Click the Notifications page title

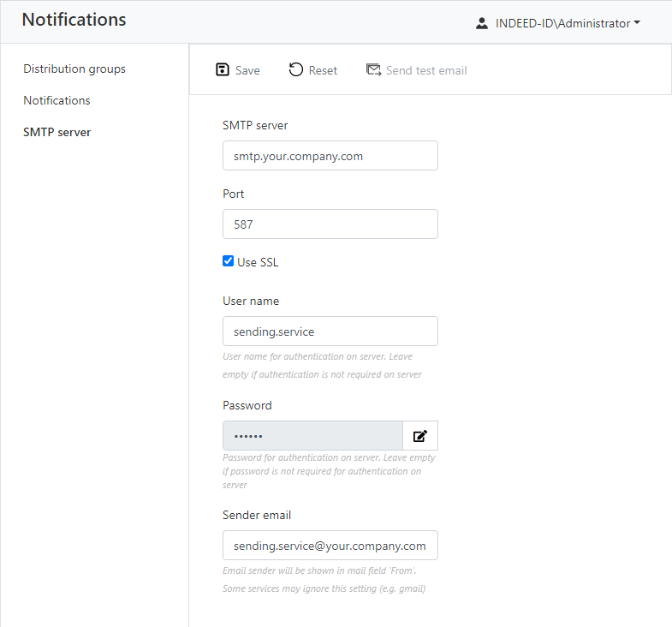pyautogui.click(x=74, y=20)
